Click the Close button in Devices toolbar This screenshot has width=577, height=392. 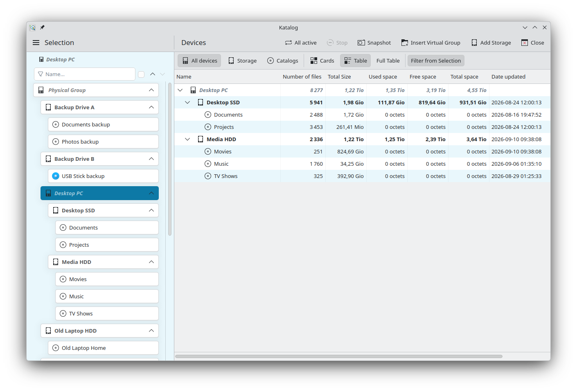533,43
